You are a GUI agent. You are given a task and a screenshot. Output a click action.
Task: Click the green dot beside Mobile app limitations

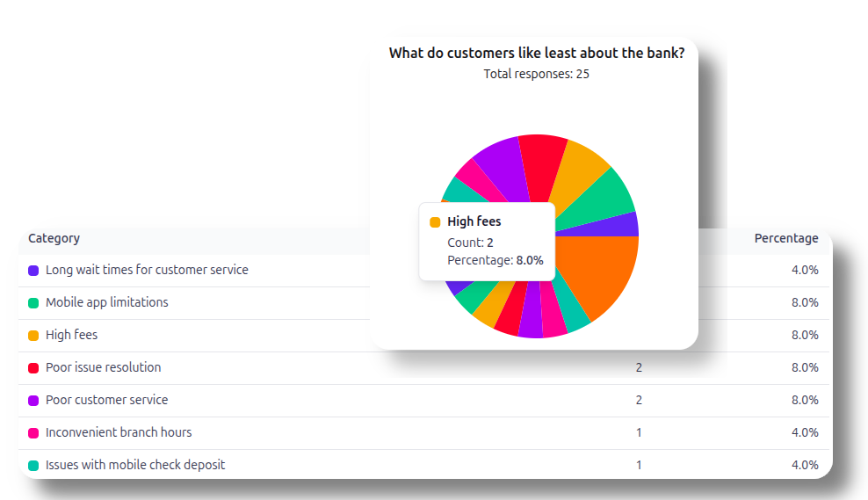pyautogui.click(x=33, y=303)
